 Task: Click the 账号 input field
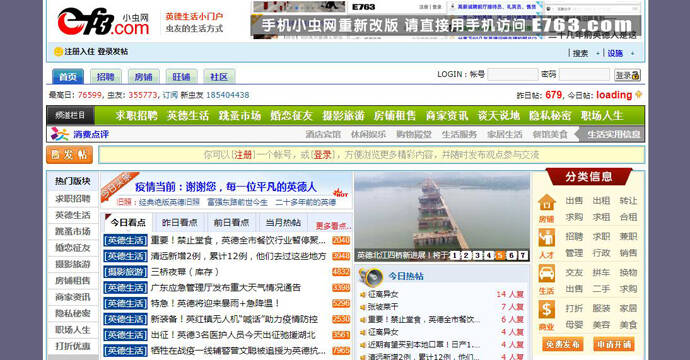pyautogui.click(x=513, y=74)
